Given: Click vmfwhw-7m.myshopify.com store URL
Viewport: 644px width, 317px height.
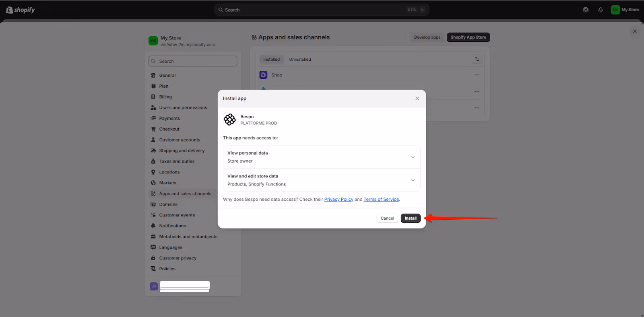Looking at the screenshot, I should pos(188,45).
